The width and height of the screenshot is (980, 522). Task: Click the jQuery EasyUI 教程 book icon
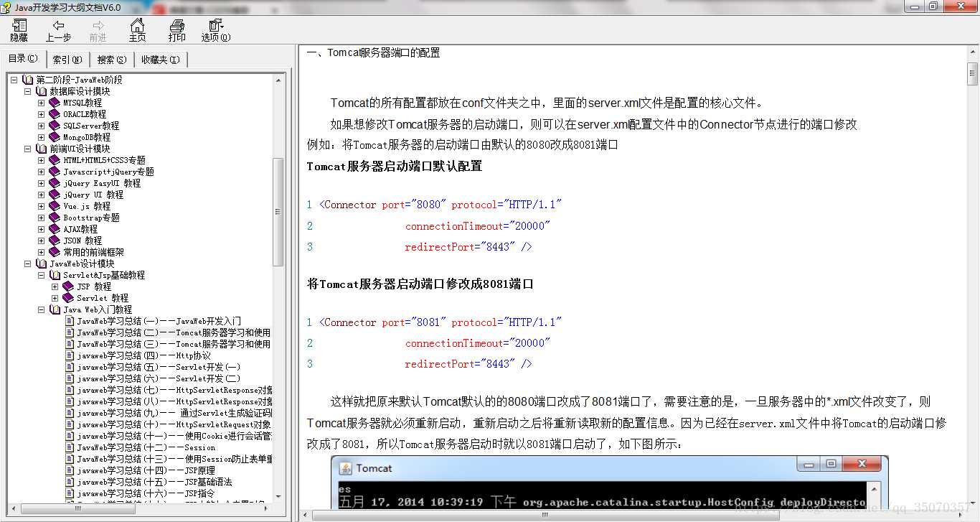tap(55, 183)
